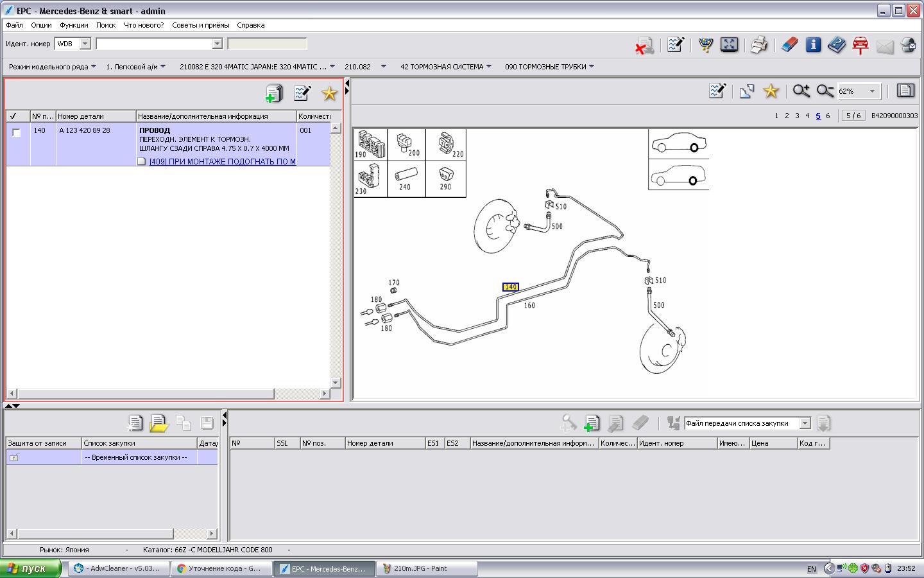
Task: Open the WDB ident number dropdown
Action: click(x=85, y=44)
